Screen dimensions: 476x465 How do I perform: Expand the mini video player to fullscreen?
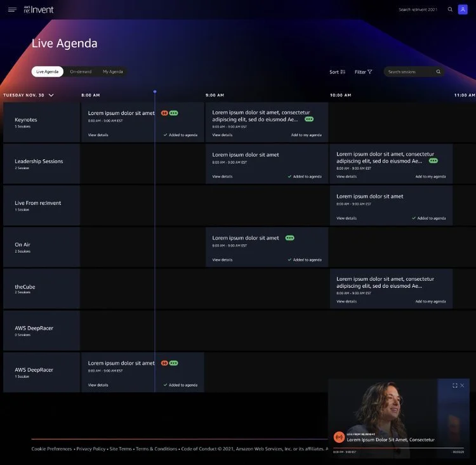(455, 385)
